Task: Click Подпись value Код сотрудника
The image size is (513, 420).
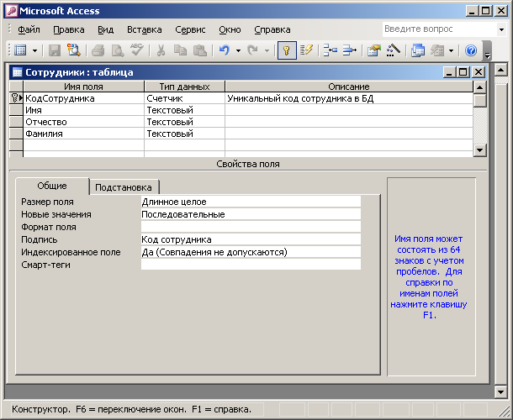Action: (x=251, y=239)
